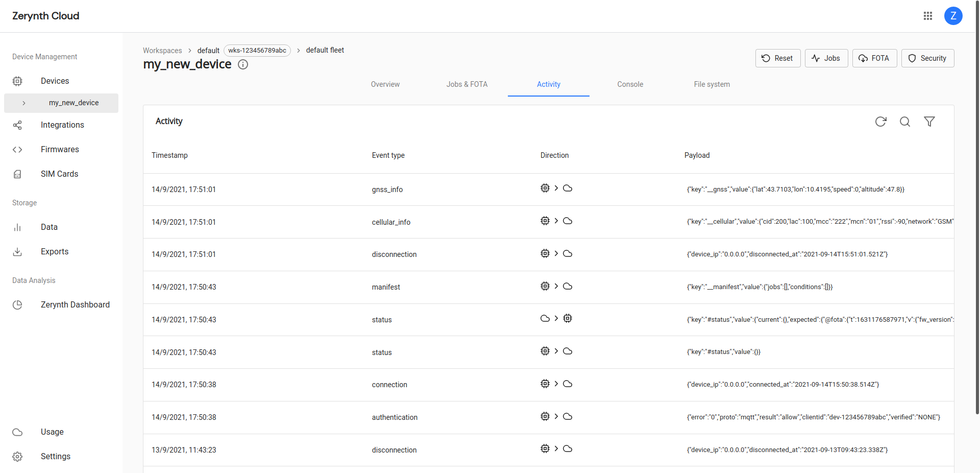Click the Usage cloud icon in sidebar
980x473 pixels.
tap(17, 432)
